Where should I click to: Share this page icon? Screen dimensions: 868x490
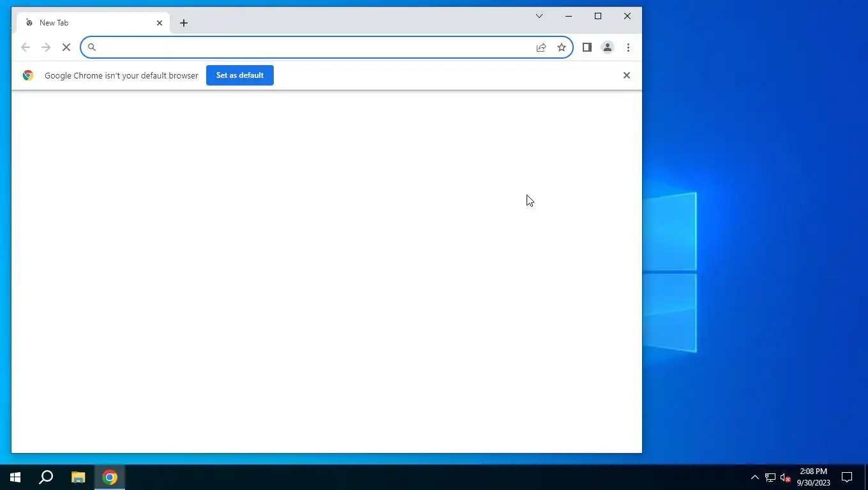point(541,47)
